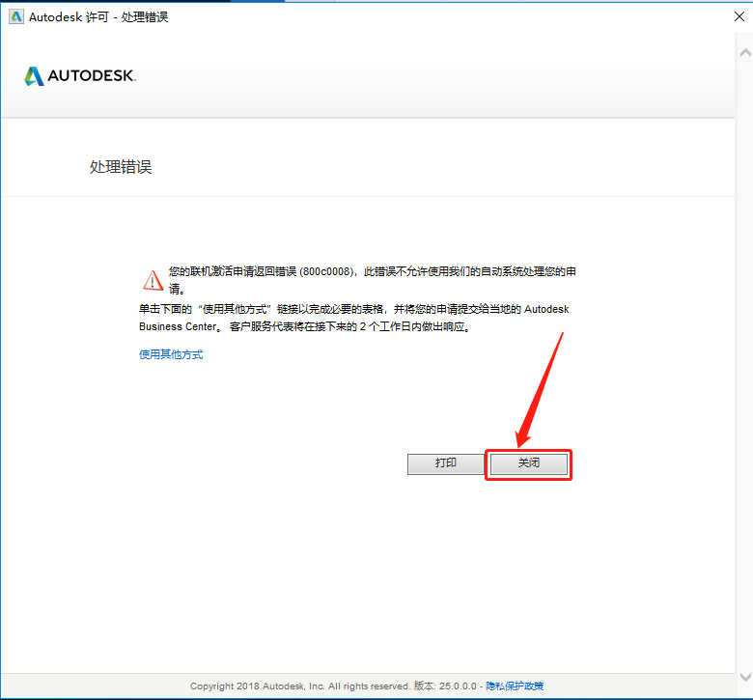The image size is (753, 700).
Task: Click the scrollbar down arrow
Action: point(745,677)
